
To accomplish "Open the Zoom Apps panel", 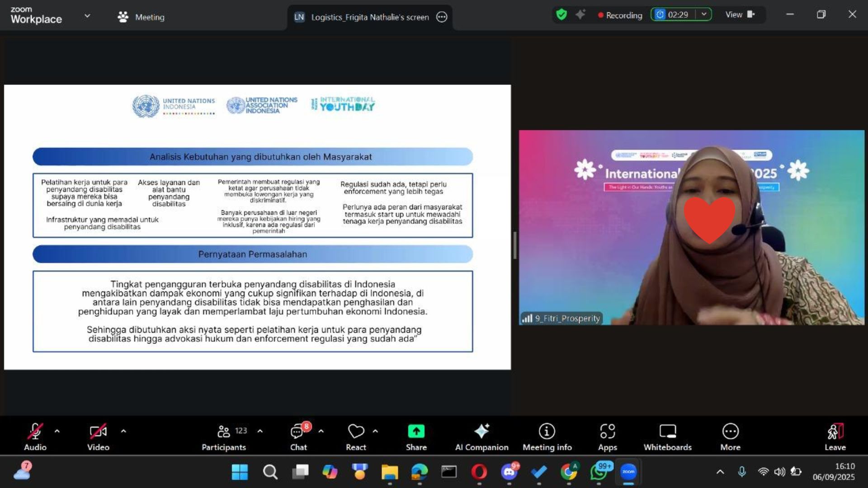I will coord(607,435).
